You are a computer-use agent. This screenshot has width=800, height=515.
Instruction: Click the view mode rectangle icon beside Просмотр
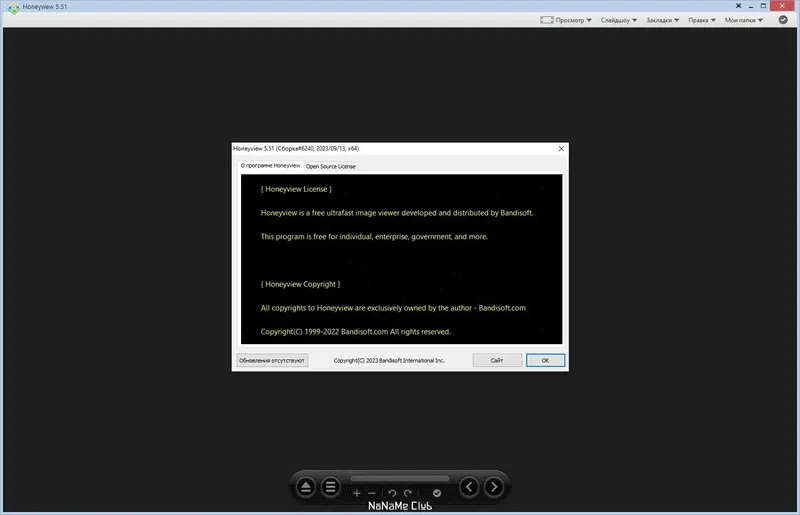(x=546, y=20)
